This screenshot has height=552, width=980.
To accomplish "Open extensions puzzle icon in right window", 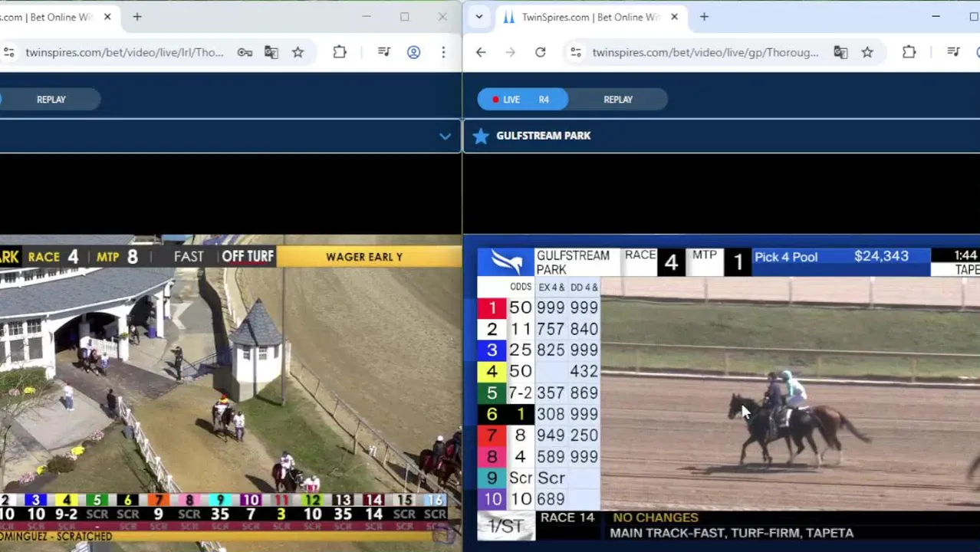I will pyautogui.click(x=909, y=52).
